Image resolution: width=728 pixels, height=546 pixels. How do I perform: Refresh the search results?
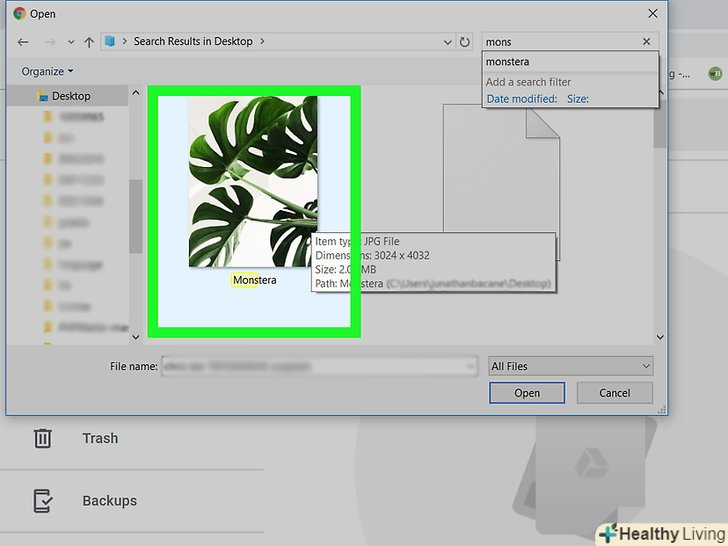pos(464,42)
